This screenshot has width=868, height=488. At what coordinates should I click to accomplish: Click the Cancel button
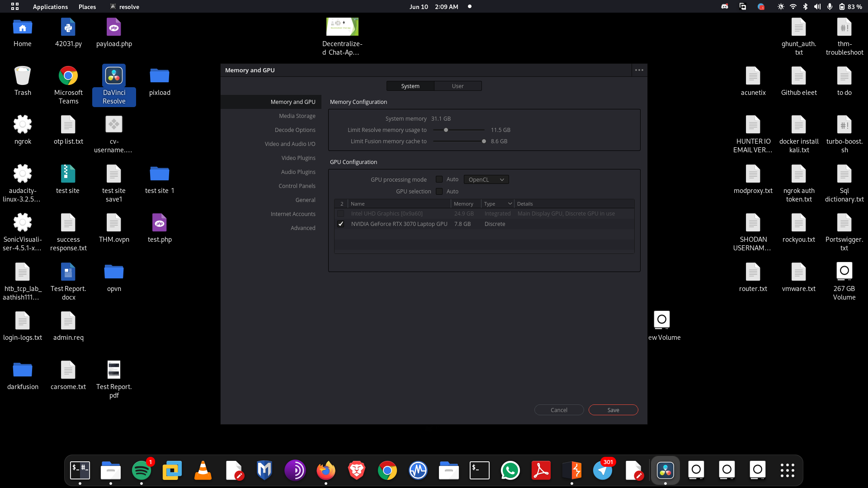559,410
